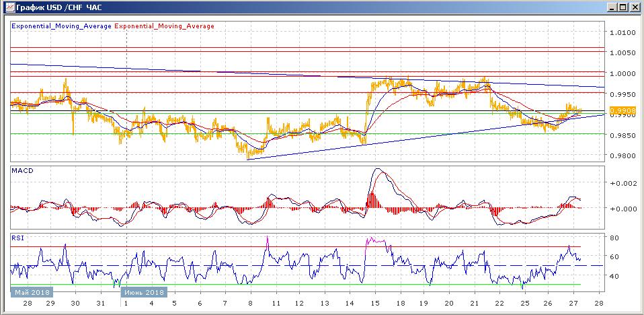Click the MACD panel label
Image resolution: width=644 pixels, height=315 pixels.
click(21, 170)
